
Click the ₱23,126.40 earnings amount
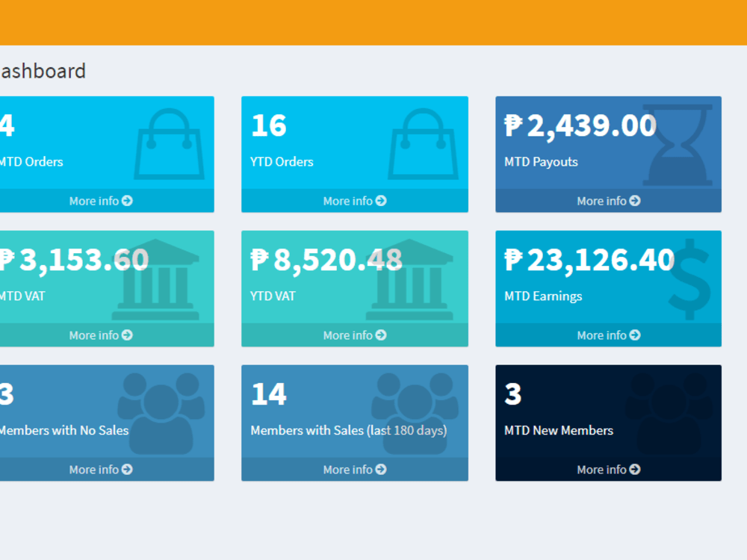pyautogui.click(x=589, y=261)
